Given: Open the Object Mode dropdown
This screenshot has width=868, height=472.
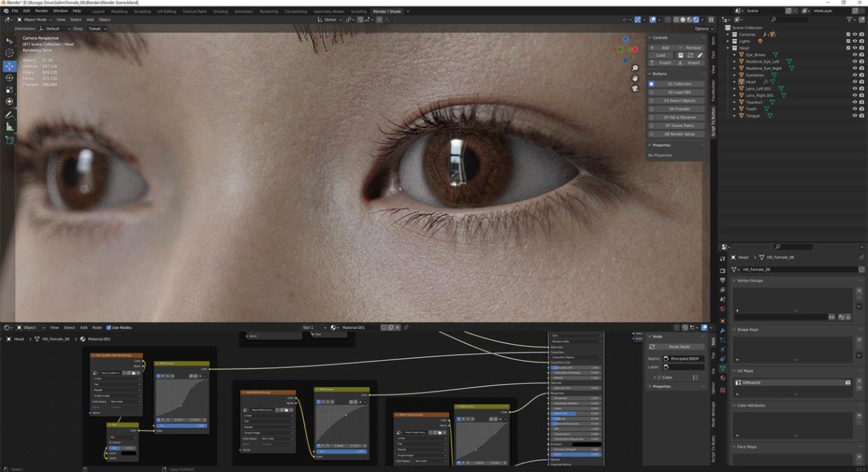Looking at the screenshot, I should click(36, 20).
